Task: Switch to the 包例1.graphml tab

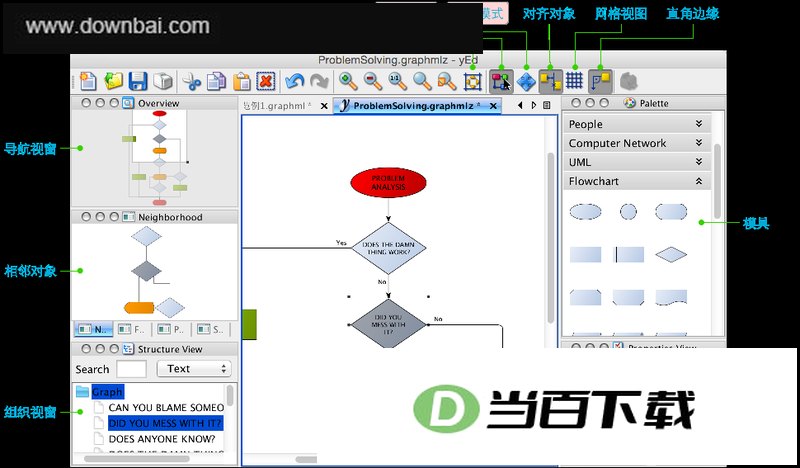Action: (x=277, y=106)
